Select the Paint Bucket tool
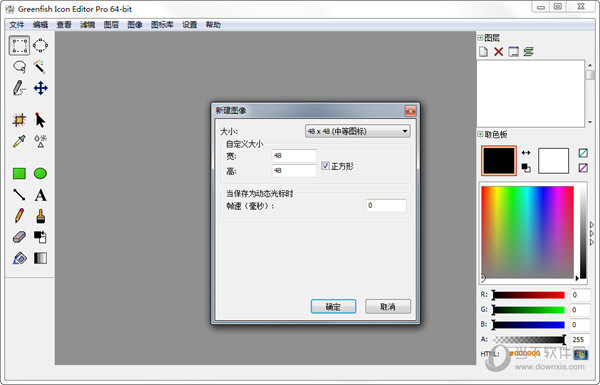600x385 pixels. coord(19,258)
